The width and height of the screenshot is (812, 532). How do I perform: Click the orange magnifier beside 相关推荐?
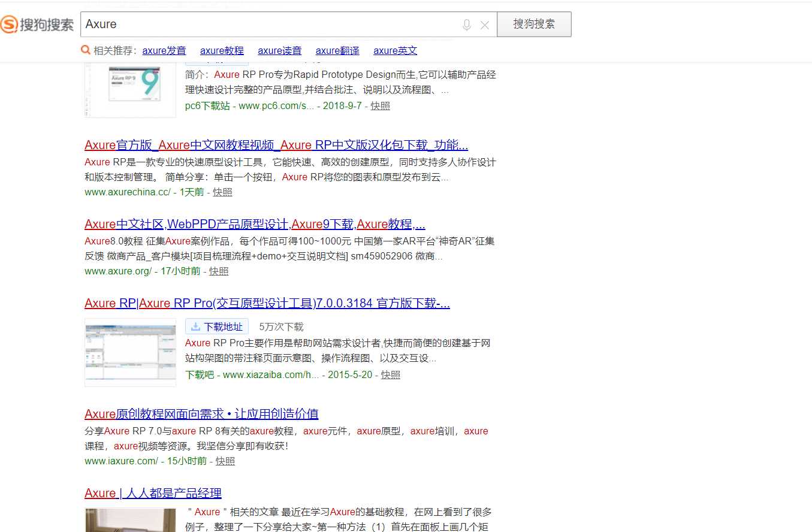pyautogui.click(x=86, y=50)
